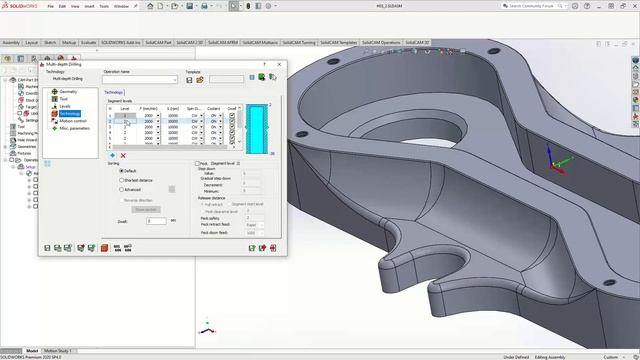Open spin direction dropdown in row 1
640x360 pixels.
click(x=201, y=116)
